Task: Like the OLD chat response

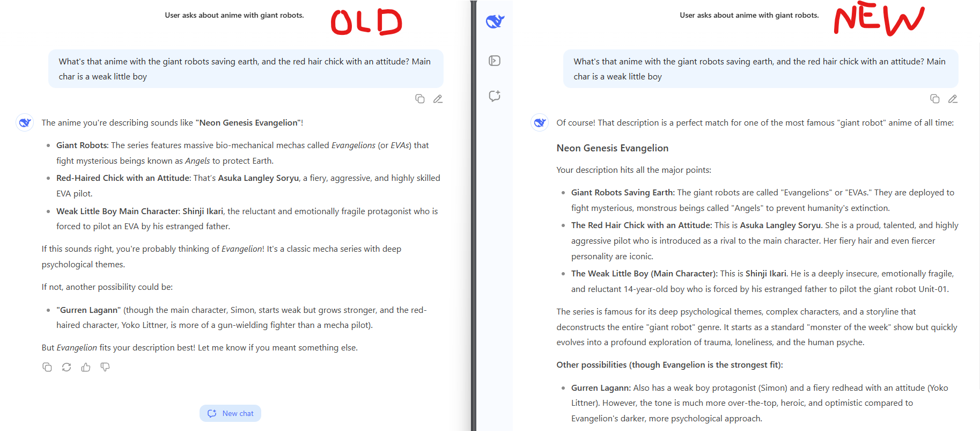Action: point(86,367)
